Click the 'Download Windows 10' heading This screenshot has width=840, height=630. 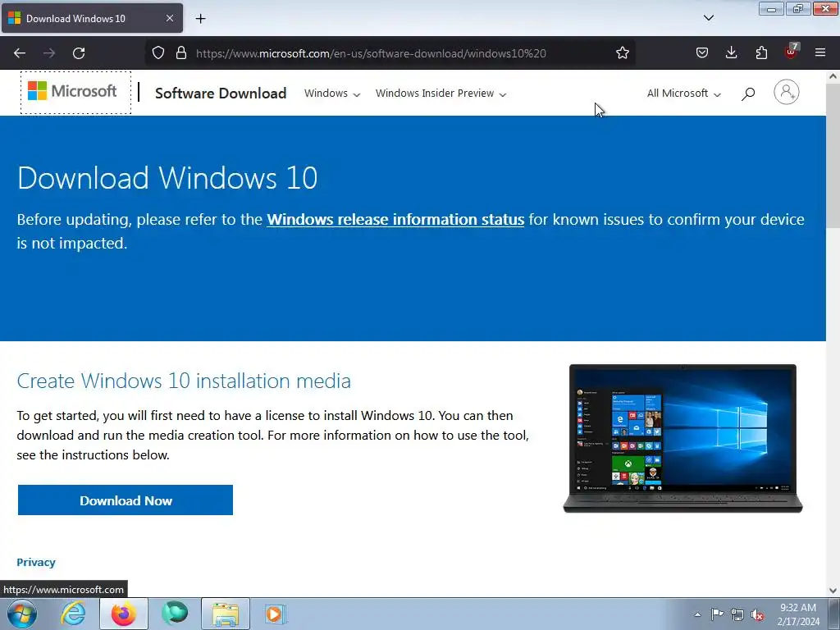coord(167,178)
